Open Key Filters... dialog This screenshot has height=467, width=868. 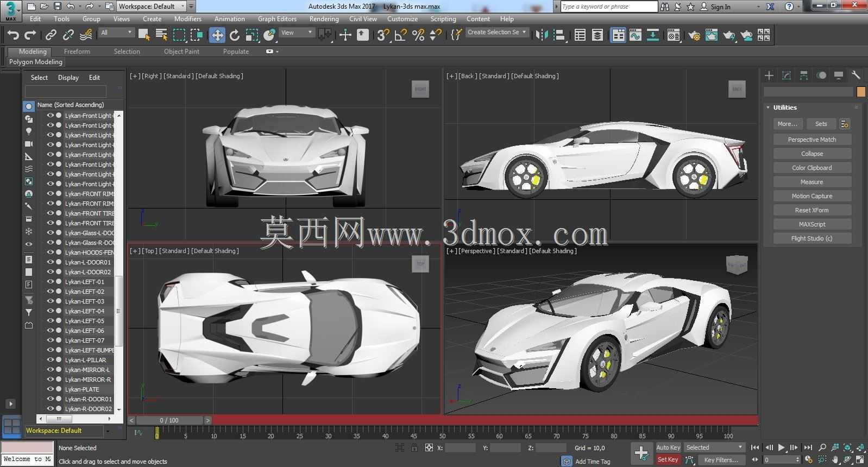coord(721,460)
